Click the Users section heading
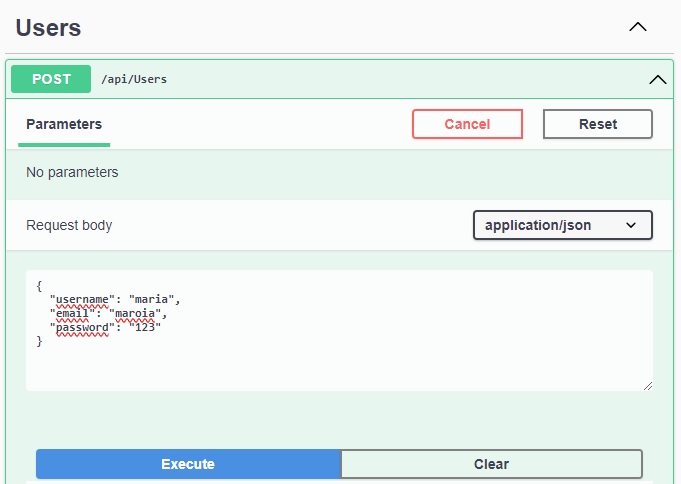 (x=48, y=28)
